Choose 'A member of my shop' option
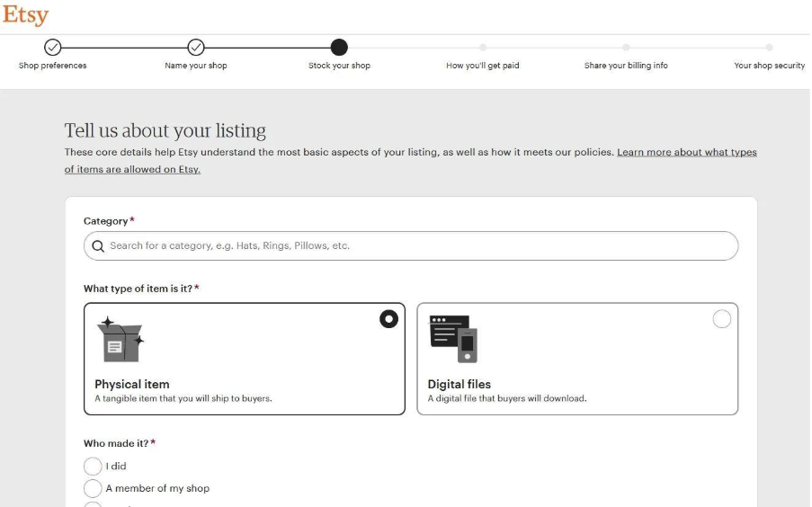Viewport: 812px width, 507px height. (x=93, y=488)
